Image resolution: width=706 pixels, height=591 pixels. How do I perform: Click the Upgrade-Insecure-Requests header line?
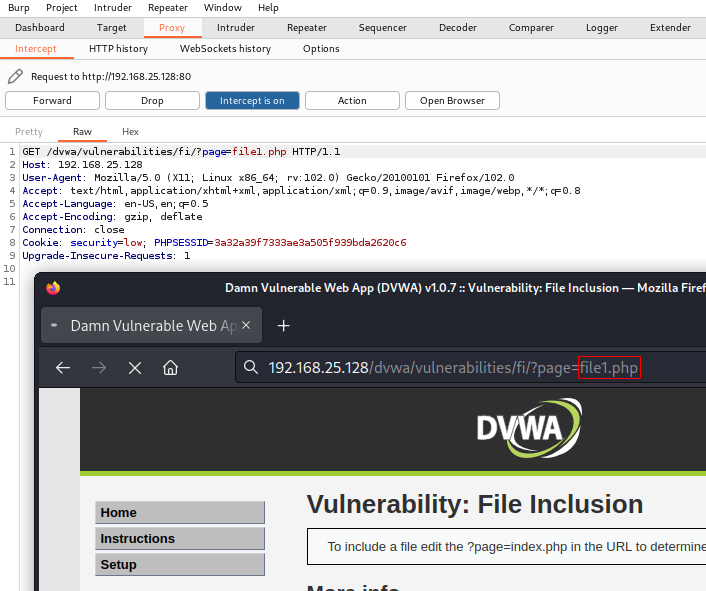tap(106, 256)
